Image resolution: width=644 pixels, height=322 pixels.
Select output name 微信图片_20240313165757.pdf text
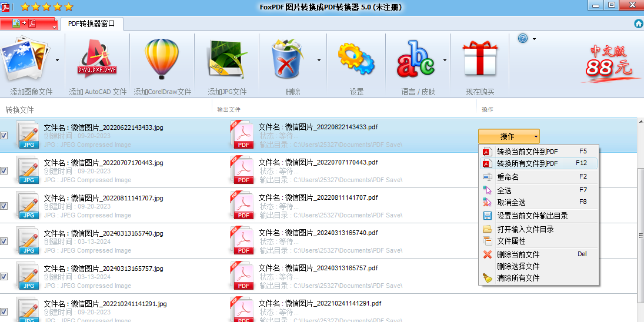click(x=332, y=269)
